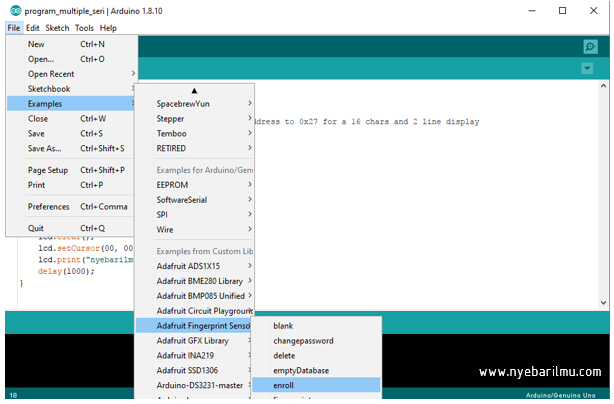Open the Help menu
This screenshot has width=614, height=404.
[x=108, y=28]
